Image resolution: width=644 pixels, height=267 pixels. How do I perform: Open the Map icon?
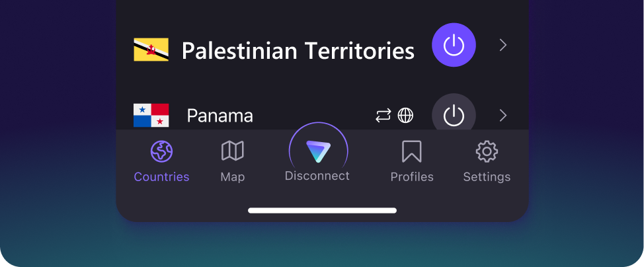pos(233,151)
